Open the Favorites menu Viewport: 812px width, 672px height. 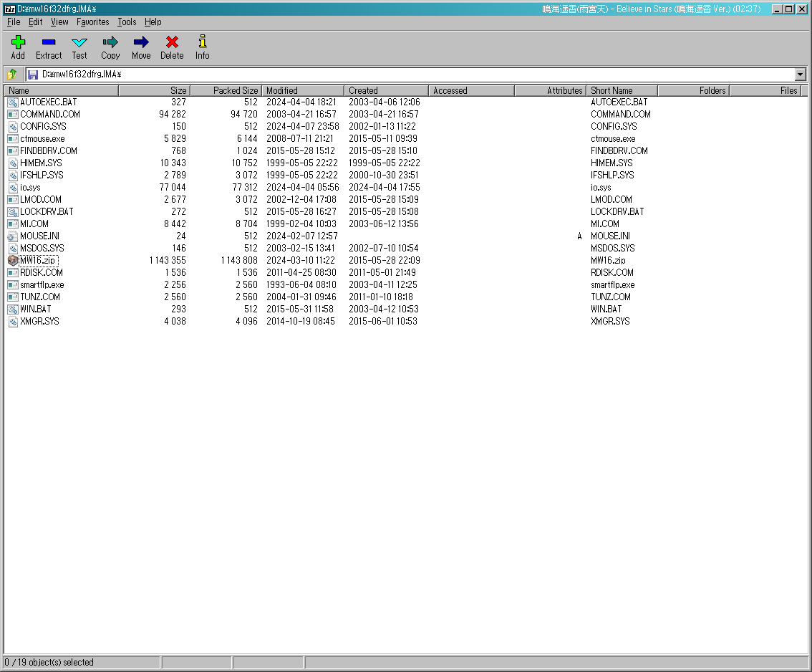[93, 22]
